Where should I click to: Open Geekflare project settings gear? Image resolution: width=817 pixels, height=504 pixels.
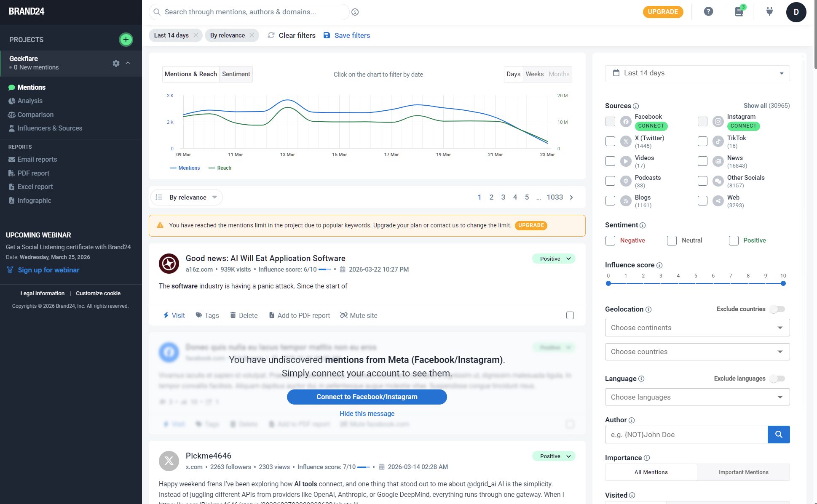(x=116, y=63)
